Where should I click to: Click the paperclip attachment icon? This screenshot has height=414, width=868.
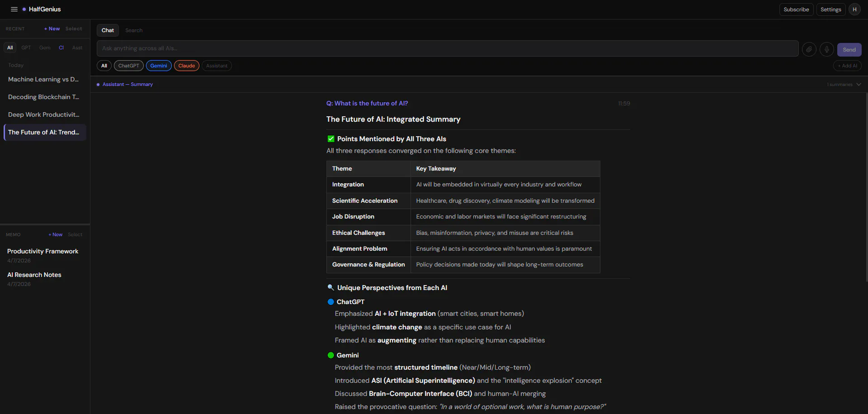(809, 49)
